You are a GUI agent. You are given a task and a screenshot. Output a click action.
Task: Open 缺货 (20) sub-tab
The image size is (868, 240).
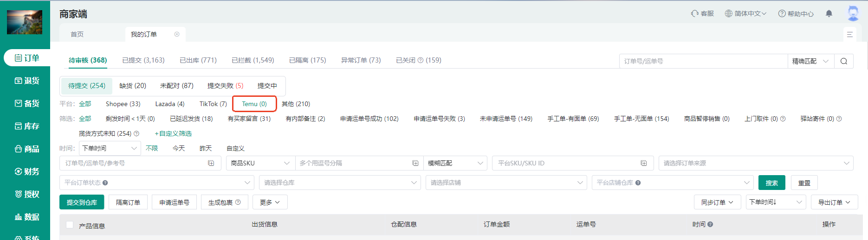click(x=133, y=86)
